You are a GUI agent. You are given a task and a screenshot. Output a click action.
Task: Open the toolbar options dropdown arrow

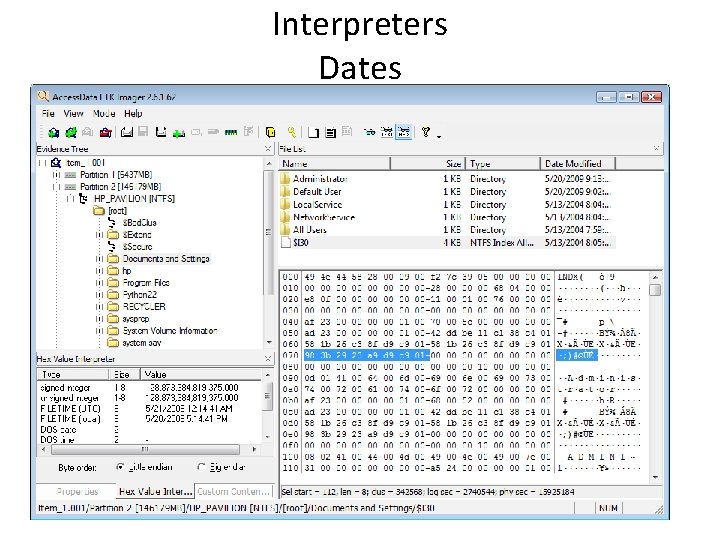[x=439, y=136]
